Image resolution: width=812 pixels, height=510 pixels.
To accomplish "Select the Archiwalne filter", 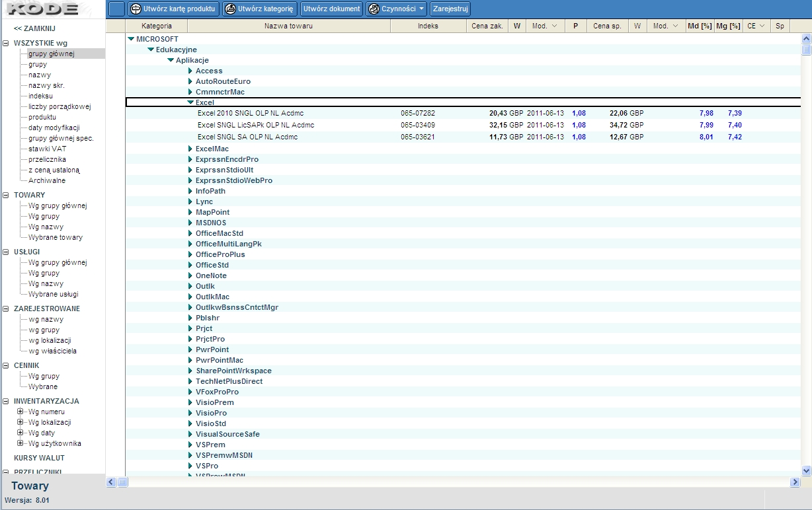I will click(47, 180).
